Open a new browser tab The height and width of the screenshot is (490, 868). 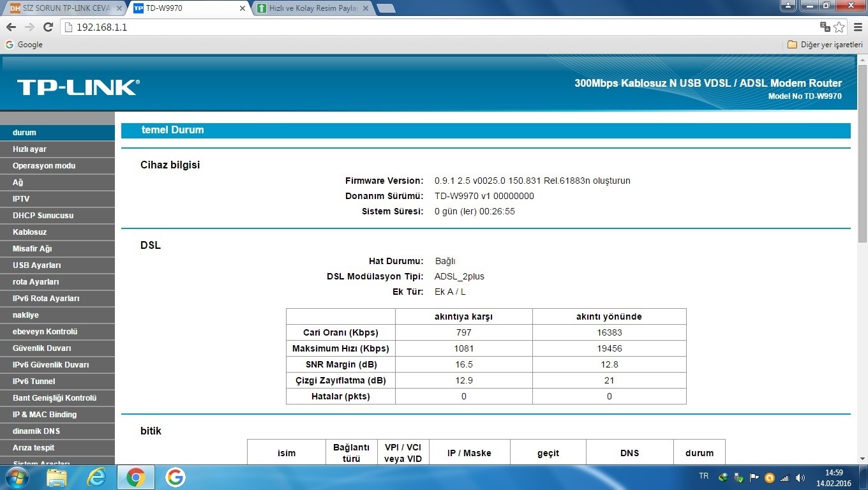(386, 8)
